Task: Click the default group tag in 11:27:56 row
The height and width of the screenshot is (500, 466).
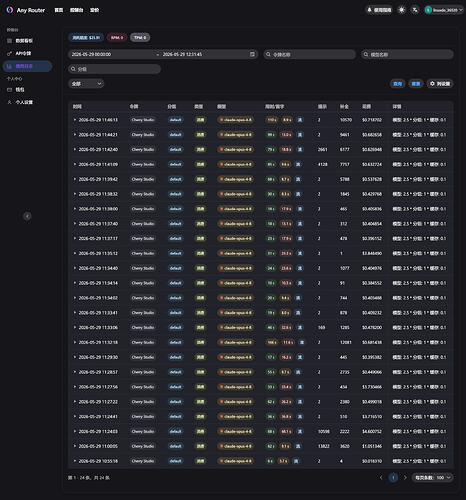Action: pyautogui.click(x=175, y=387)
